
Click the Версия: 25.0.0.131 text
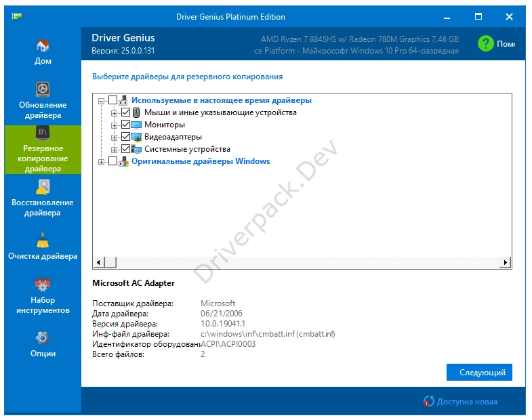[x=123, y=51]
